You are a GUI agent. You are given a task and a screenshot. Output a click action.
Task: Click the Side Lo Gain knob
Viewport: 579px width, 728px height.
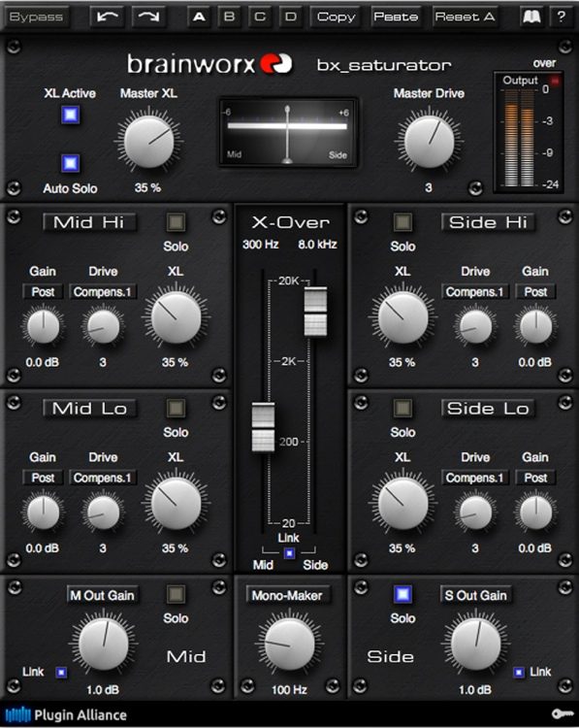coord(535,513)
